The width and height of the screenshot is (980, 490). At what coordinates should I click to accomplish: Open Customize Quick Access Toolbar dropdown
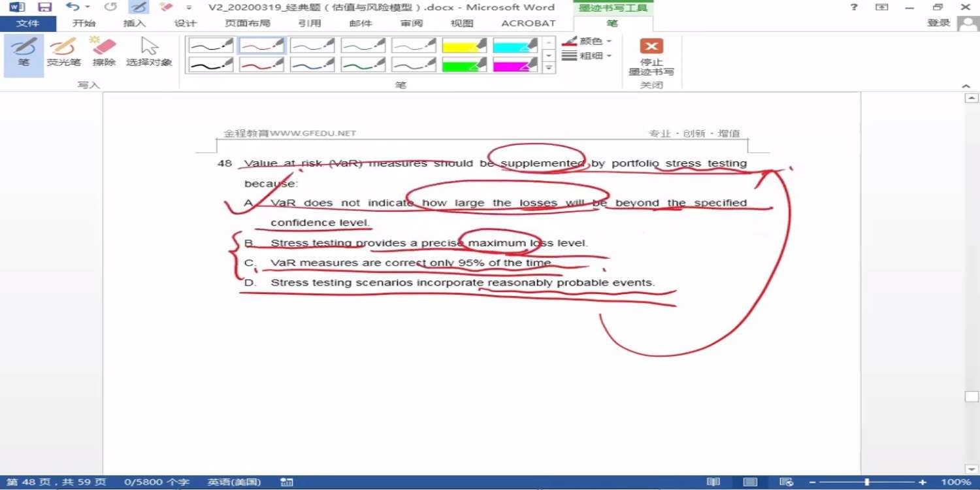point(189,8)
